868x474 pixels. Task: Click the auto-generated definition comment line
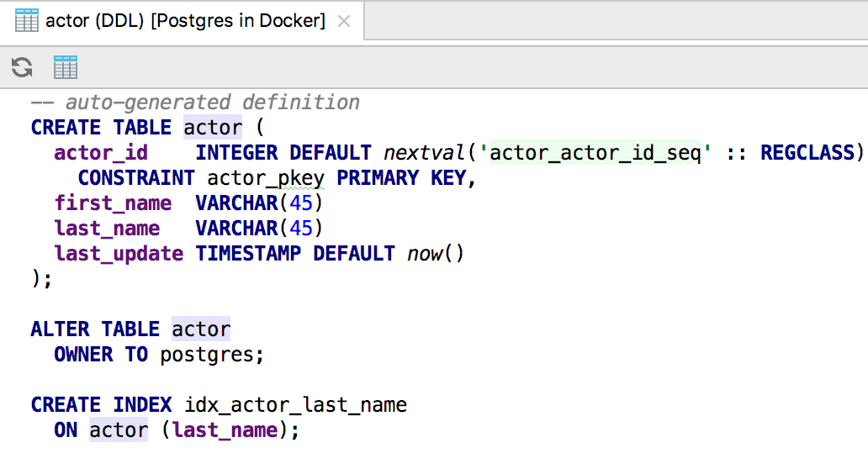[195, 103]
